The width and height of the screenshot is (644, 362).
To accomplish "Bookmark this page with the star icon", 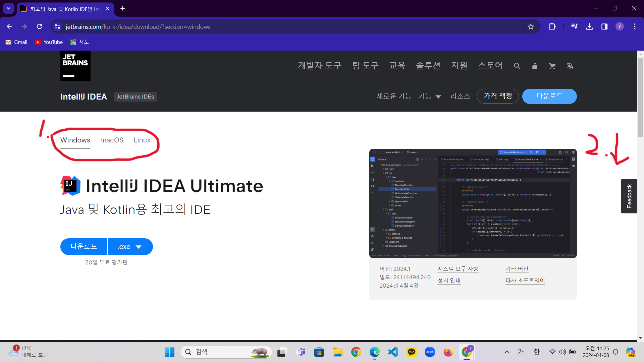I will [531, 26].
